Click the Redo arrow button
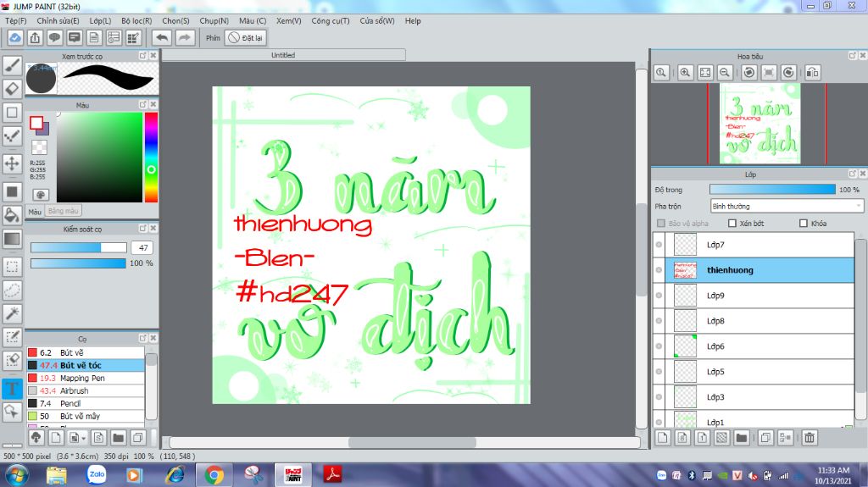 (x=184, y=37)
